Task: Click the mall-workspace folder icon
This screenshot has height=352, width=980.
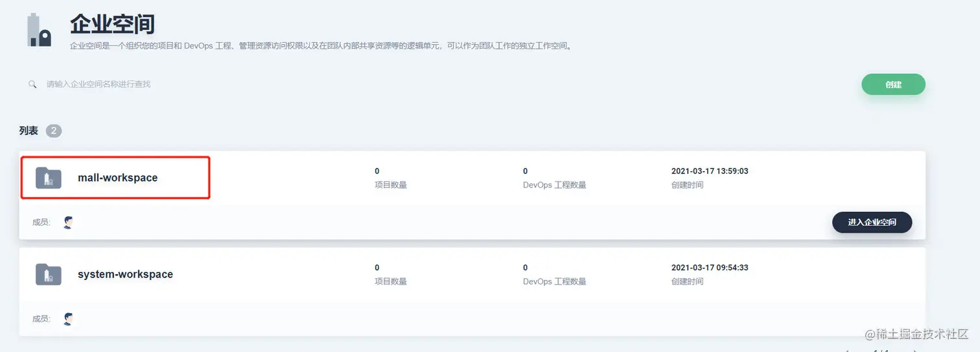Action: pos(49,178)
